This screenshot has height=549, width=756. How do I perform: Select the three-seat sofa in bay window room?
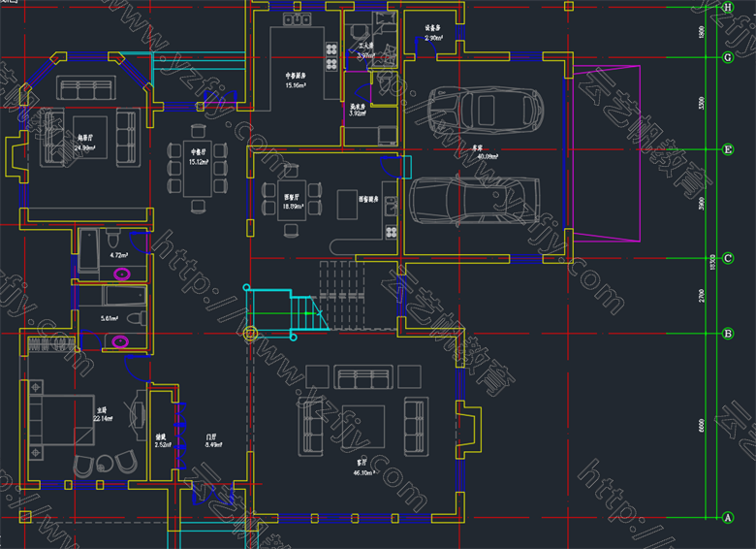point(86,88)
